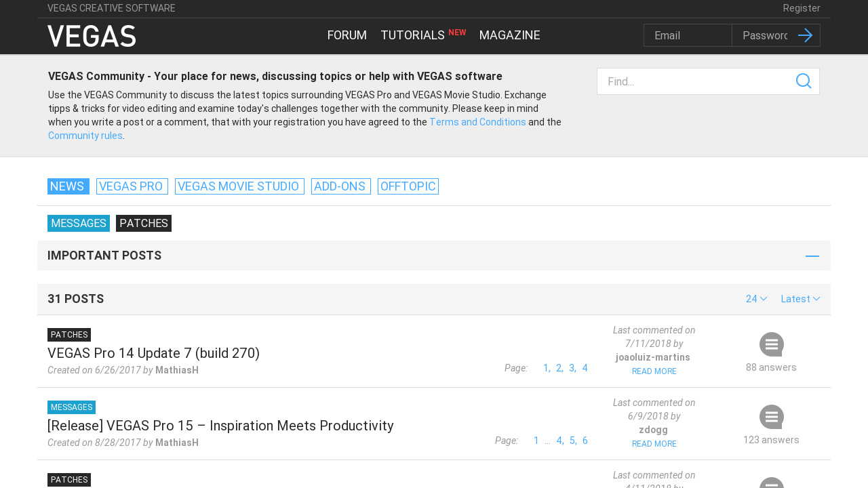This screenshot has height=488, width=868.
Task: Click the Password input field
Action: (x=764, y=35)
